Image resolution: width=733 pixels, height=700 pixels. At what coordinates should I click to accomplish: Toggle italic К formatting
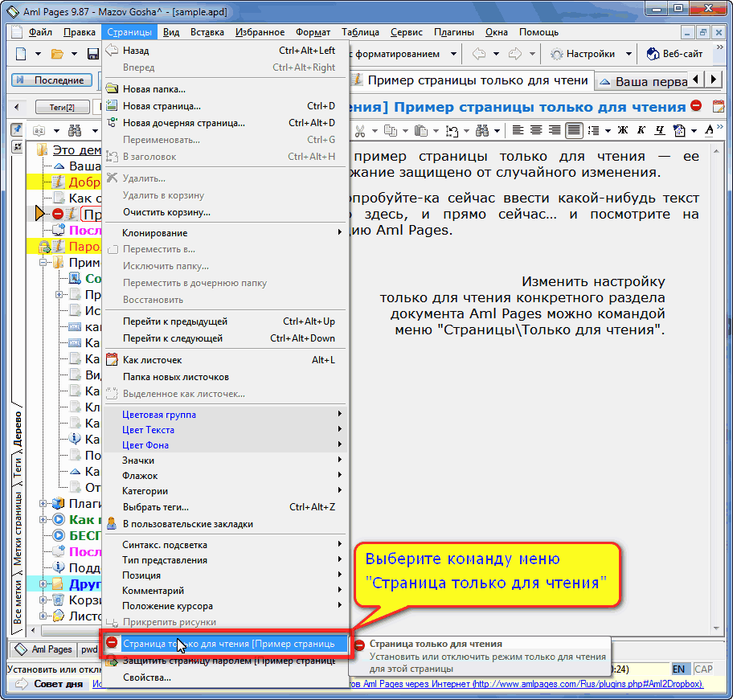pos(641,130)
